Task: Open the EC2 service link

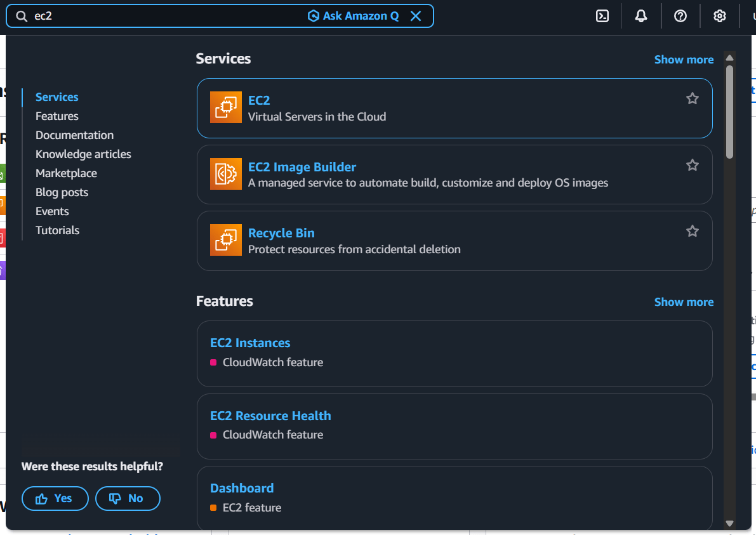Action: click(x=259, y=100)
